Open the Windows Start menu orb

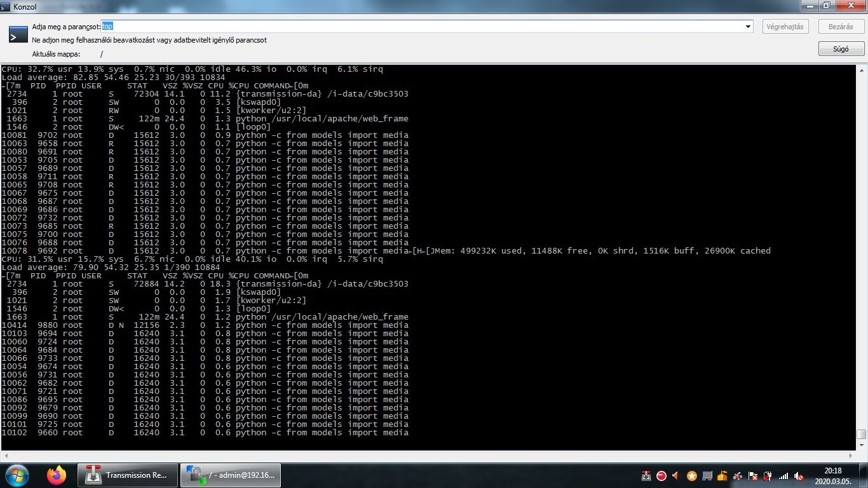coord(16,475)
